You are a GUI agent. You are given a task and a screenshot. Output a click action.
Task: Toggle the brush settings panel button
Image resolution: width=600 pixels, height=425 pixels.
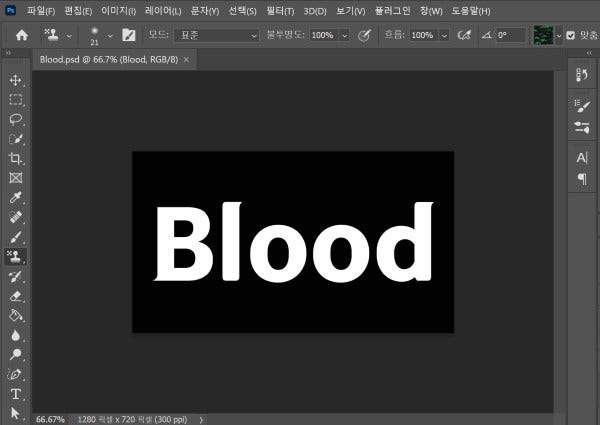[129, 35]
